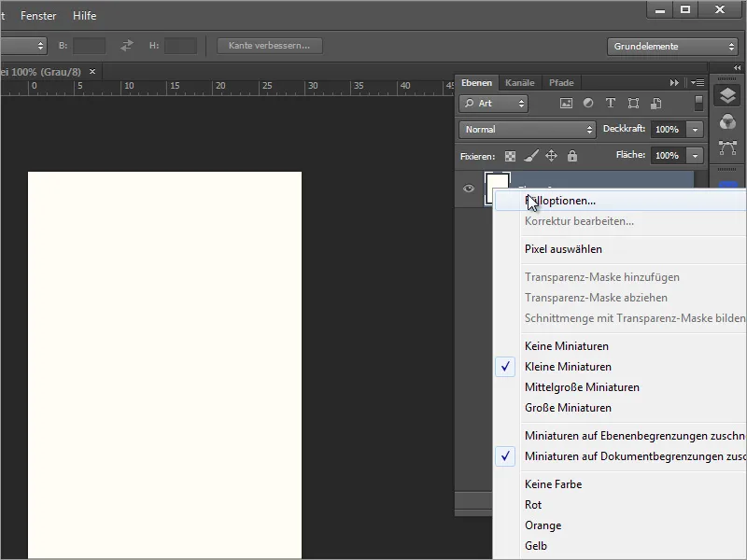Screen dimensions: 747x560
Task: Select Große Miniaturen option
Action: [x=620, y=408]
